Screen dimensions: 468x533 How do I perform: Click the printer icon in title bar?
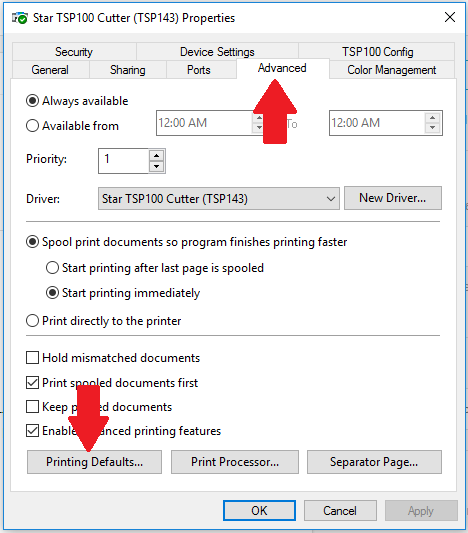click(x=19, y=18)
